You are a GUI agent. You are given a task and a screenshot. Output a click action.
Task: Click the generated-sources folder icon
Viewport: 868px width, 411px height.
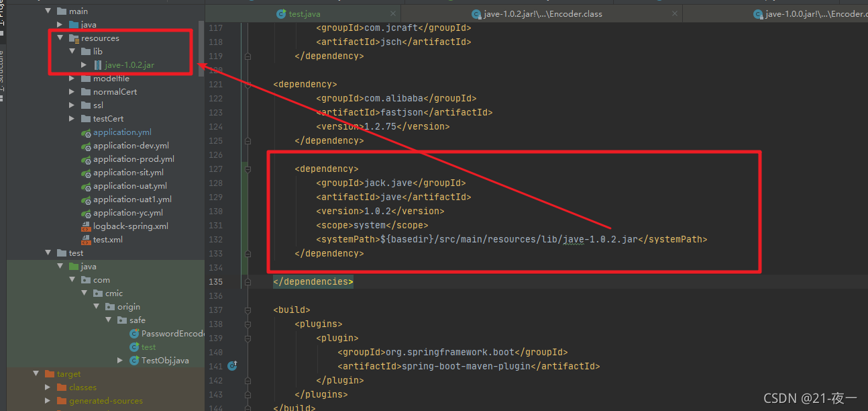pyautogui.click(x=62, y=401)
